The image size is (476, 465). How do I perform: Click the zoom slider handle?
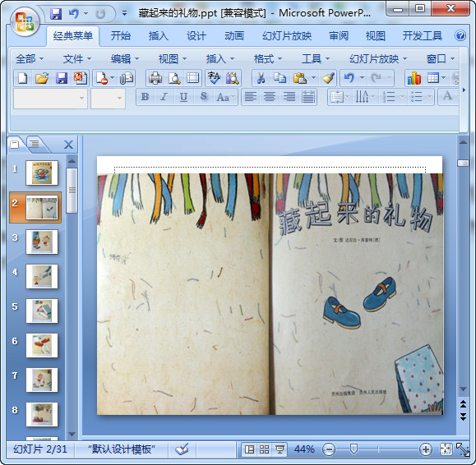pyautogui.click(x=354, y=449)
